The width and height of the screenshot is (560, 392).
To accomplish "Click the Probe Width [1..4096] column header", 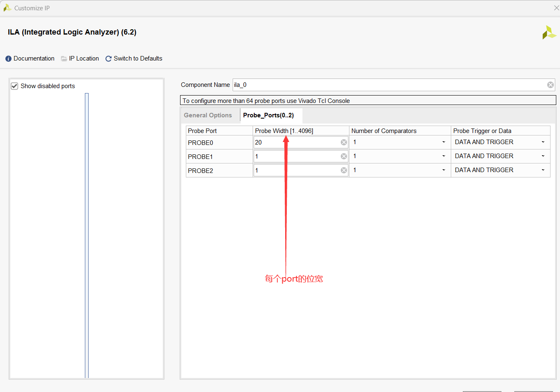I will [301, 131].
